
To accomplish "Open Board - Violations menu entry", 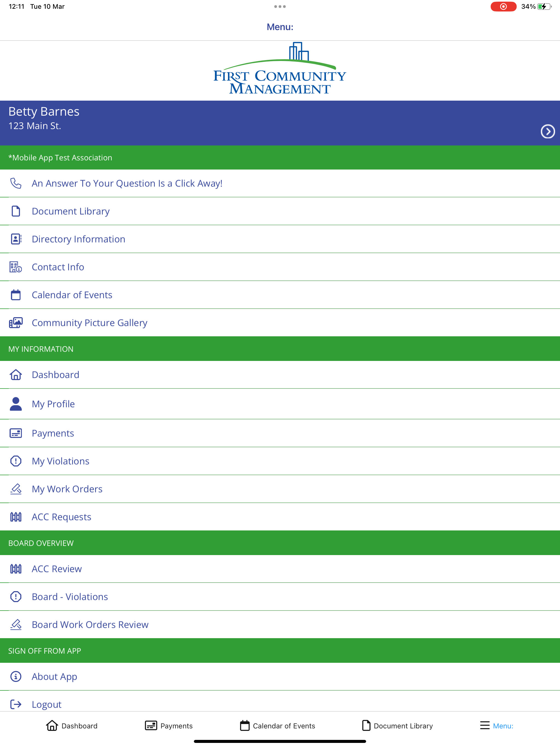I will coord(280,597).
